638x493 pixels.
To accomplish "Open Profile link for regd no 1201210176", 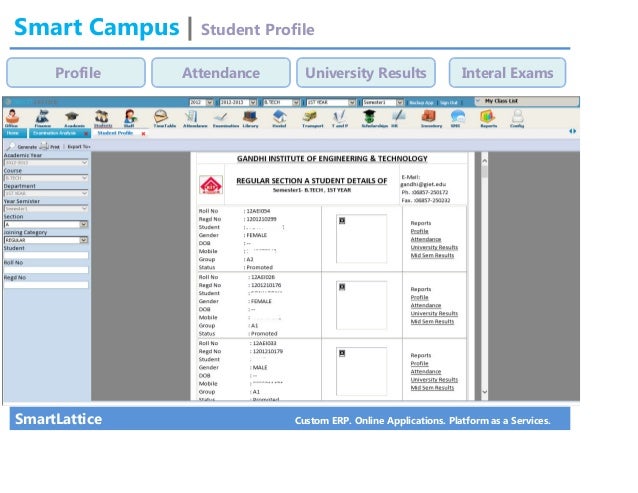I will [x=420, y=297].
